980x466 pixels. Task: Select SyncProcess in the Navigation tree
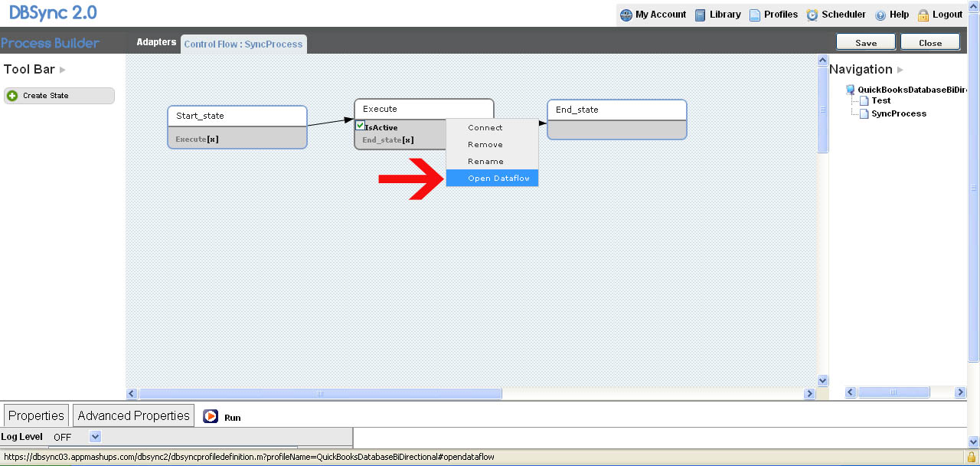(x=898, y=113)
